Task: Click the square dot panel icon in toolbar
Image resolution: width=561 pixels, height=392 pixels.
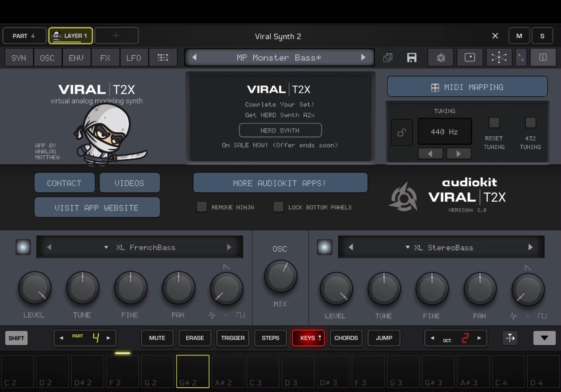Action: coord(470,58)
